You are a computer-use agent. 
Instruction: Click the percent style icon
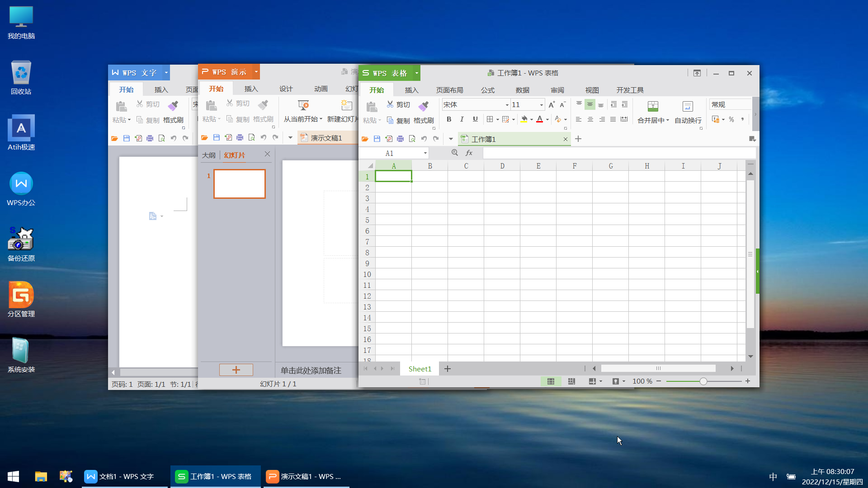[x=731, y=119]
